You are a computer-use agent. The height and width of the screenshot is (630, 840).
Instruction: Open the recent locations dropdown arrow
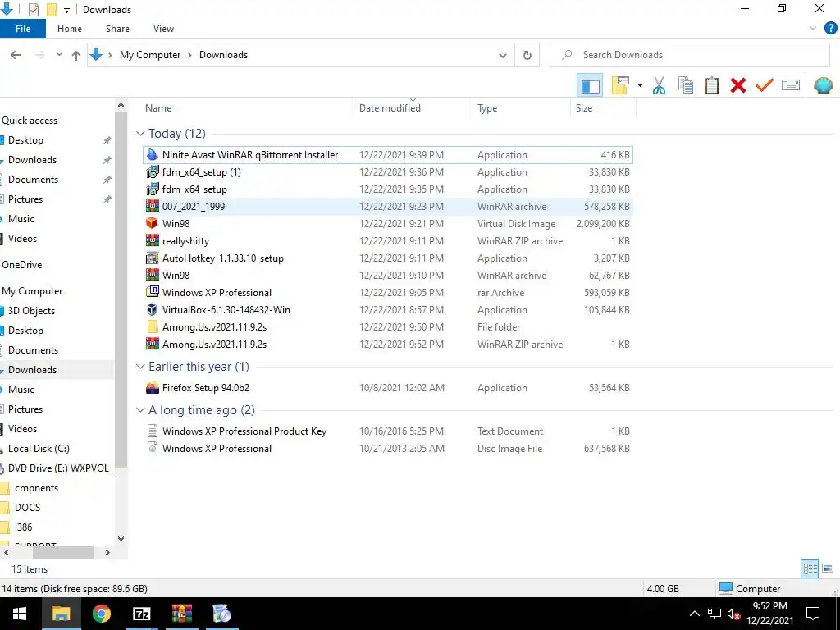tap(59, 55)
